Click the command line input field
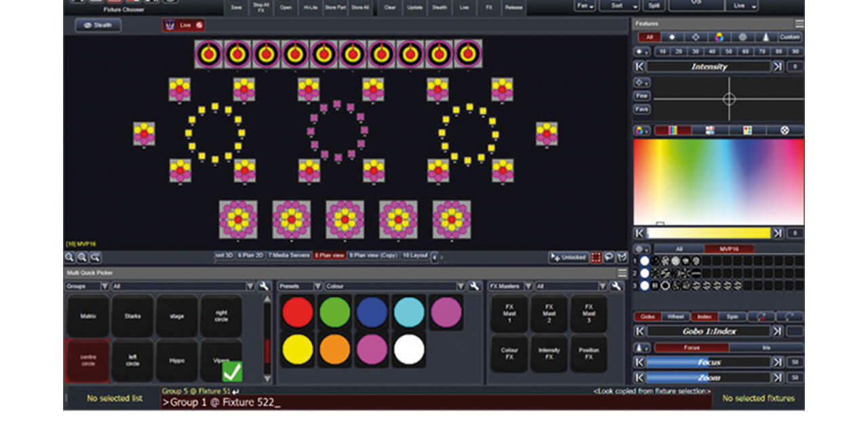Viewport: 868px width, 434px height. pos(434,402)
